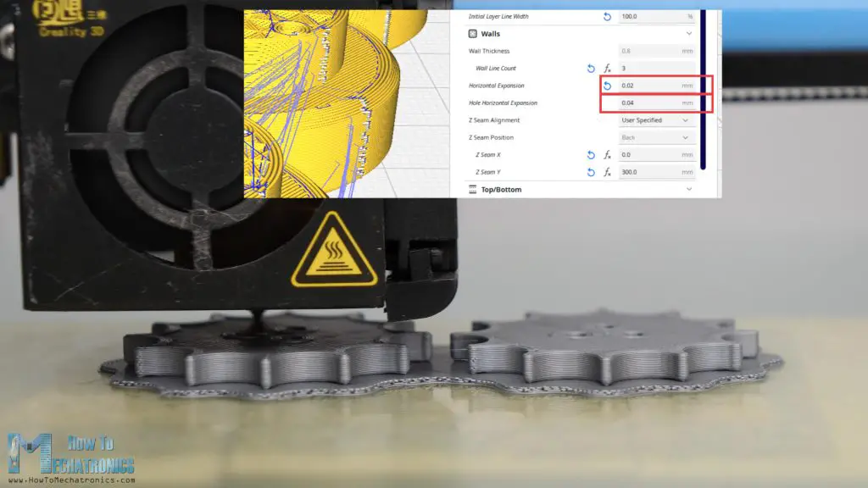Click the Top/Bottom section icon
The image size is (868, 488).
[x=472, y=190]
